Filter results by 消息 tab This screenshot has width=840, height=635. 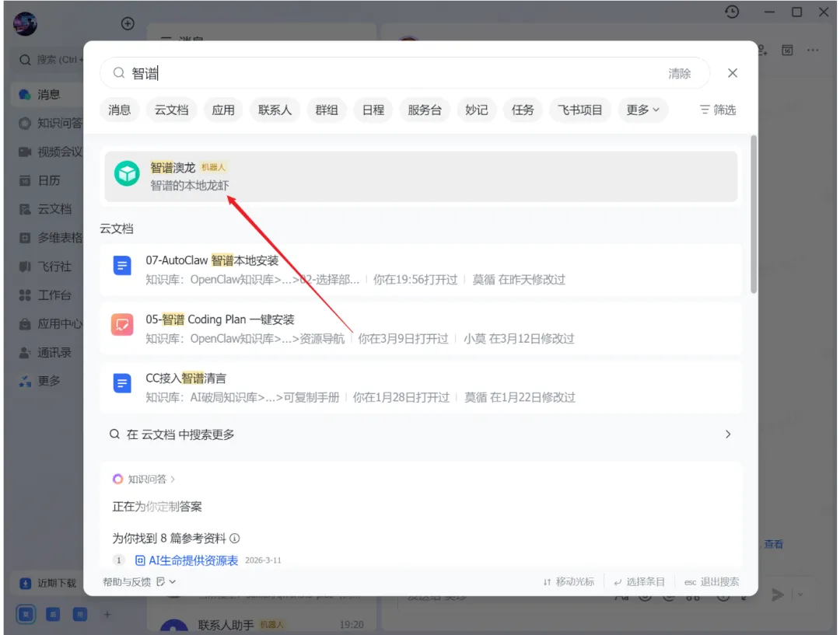tap(120, 110)
